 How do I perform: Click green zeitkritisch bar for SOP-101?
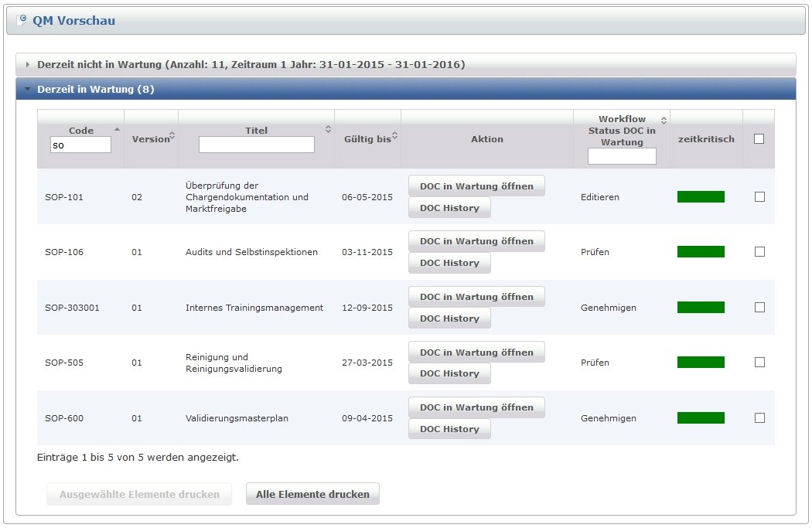[701, 196]
